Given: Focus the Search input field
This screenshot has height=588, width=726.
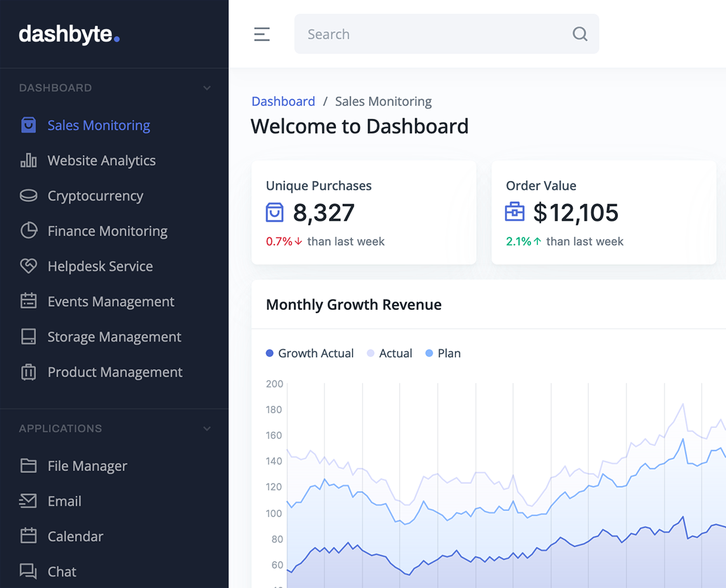Looking at the screenshot, I should point(432,34).
